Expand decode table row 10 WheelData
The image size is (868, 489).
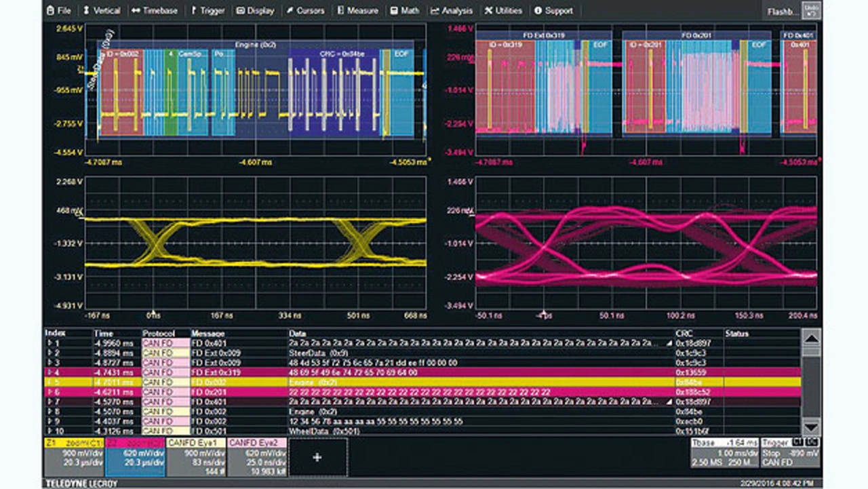coord(49,431)
